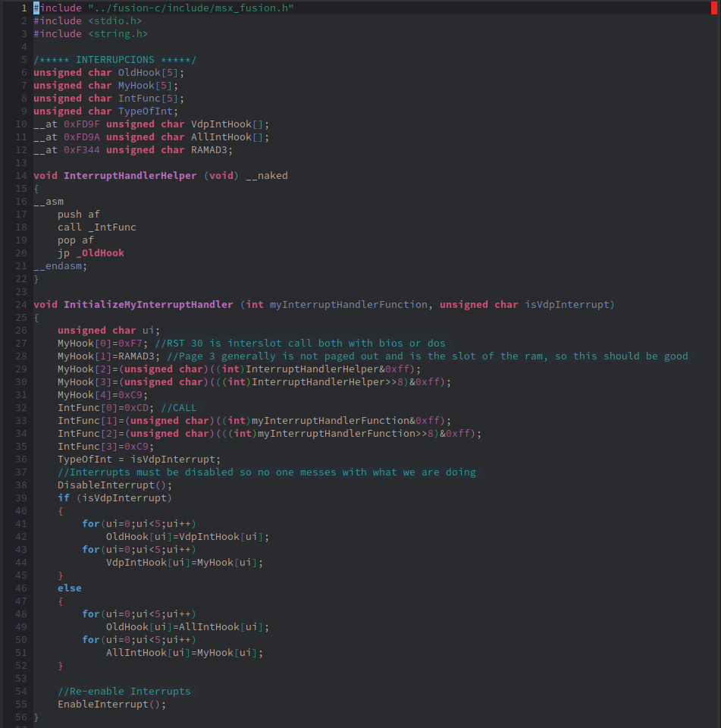Click the VdpIntHook[ui]=MyHook[ui] statement
Image resolution: width=721 pixels, height=728 pixels.
click(x=184, y=563)
